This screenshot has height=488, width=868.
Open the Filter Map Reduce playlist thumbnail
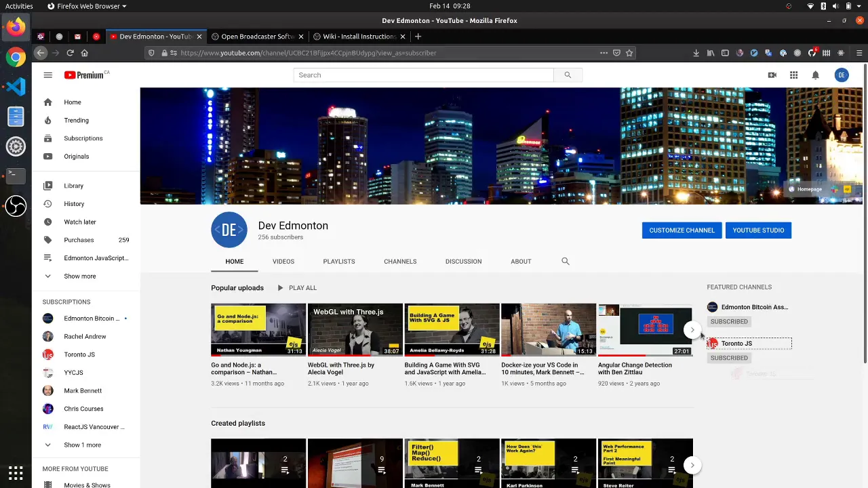pos(452,464)
